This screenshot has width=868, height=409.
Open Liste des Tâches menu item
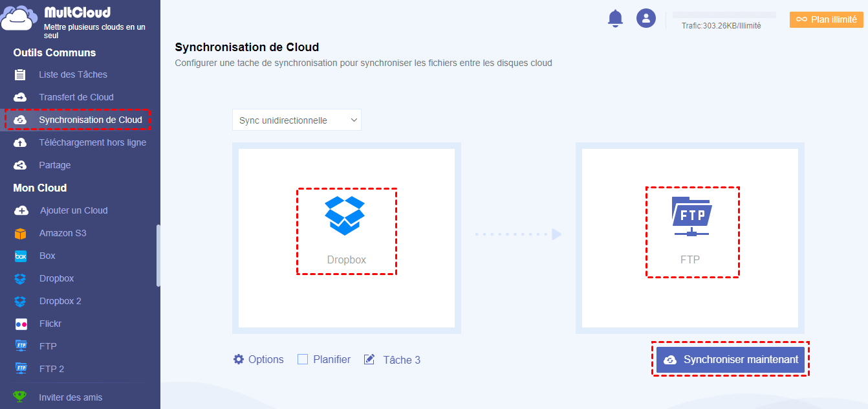click(73, 74)
